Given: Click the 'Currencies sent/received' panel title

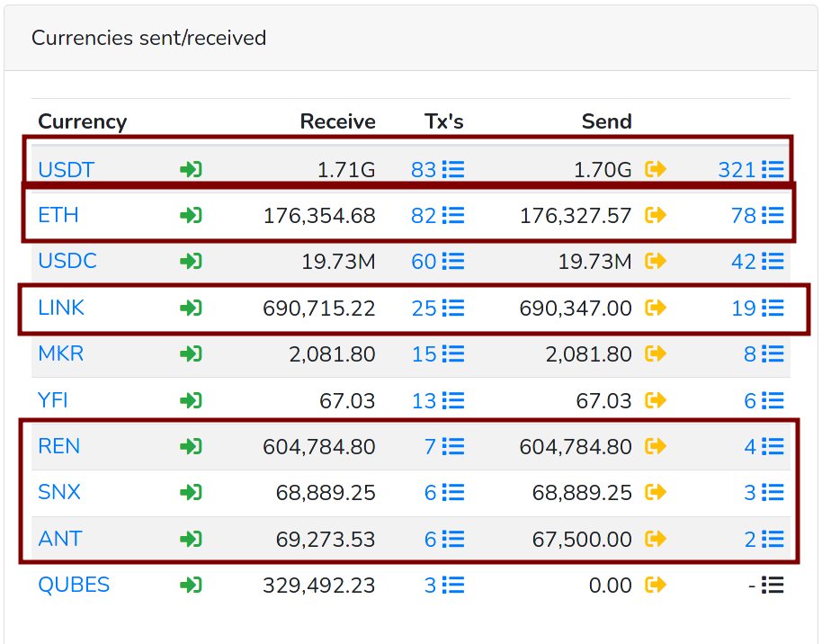Looking at the screenshot, I should (x=149, y=38).
